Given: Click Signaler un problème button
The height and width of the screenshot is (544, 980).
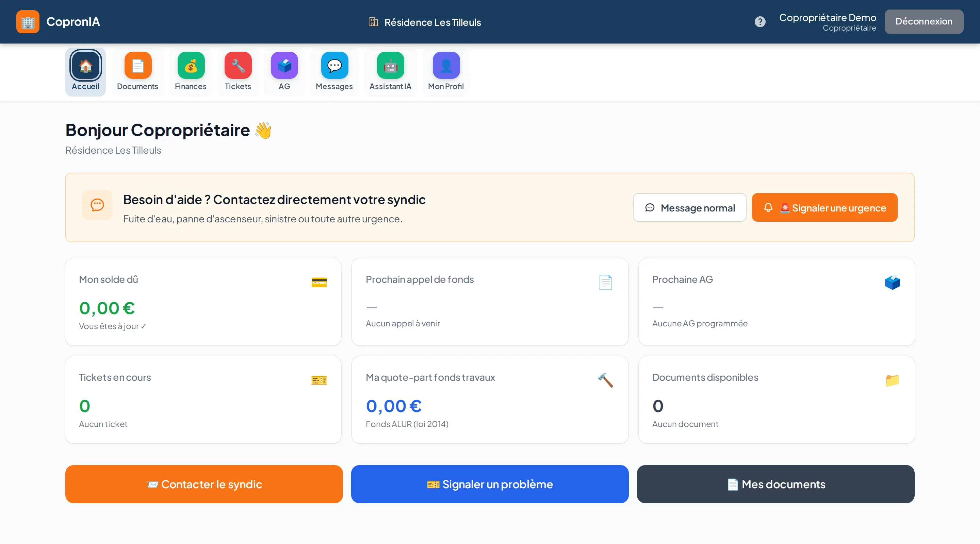Looking at the screenshot, I should 490,484.
